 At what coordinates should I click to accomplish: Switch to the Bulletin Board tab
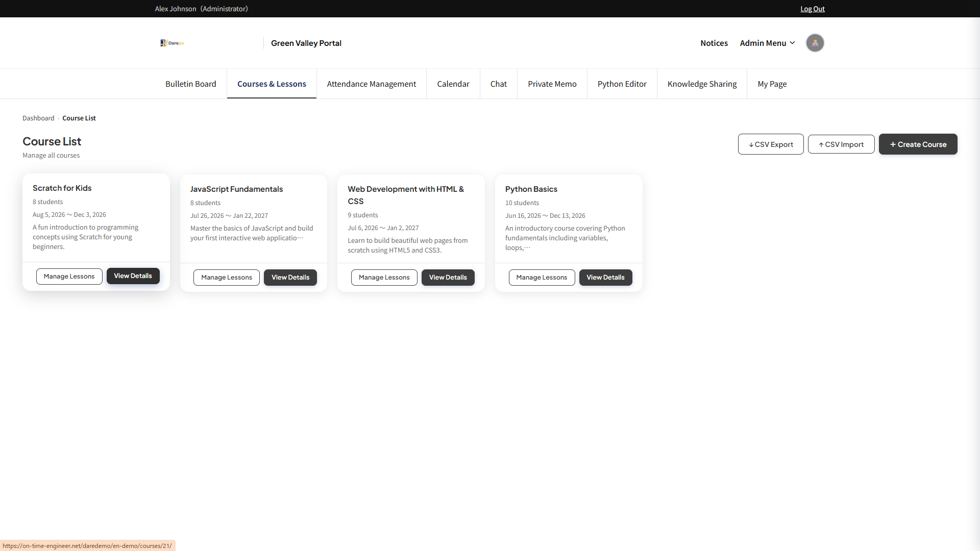coord(190,84)
